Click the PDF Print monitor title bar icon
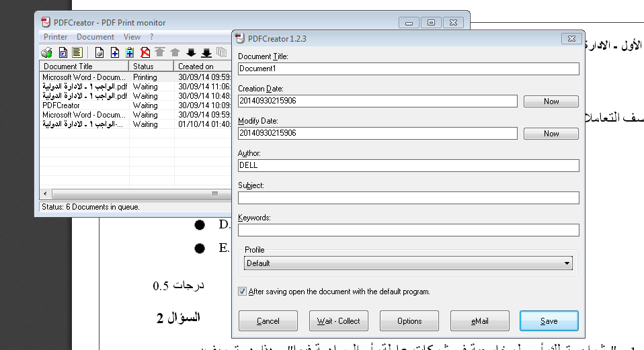Screen dimensions: 644x350 click(46, 22)
